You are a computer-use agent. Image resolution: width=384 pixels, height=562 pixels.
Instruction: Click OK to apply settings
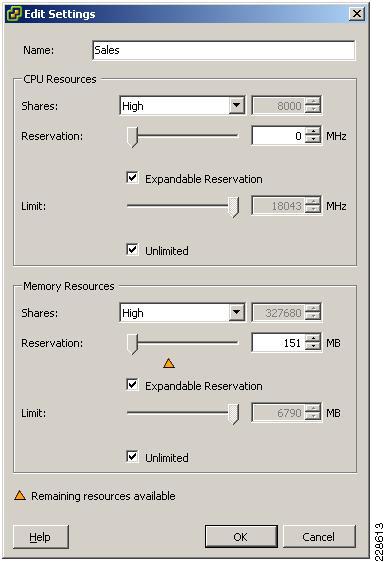click(241, 537)
